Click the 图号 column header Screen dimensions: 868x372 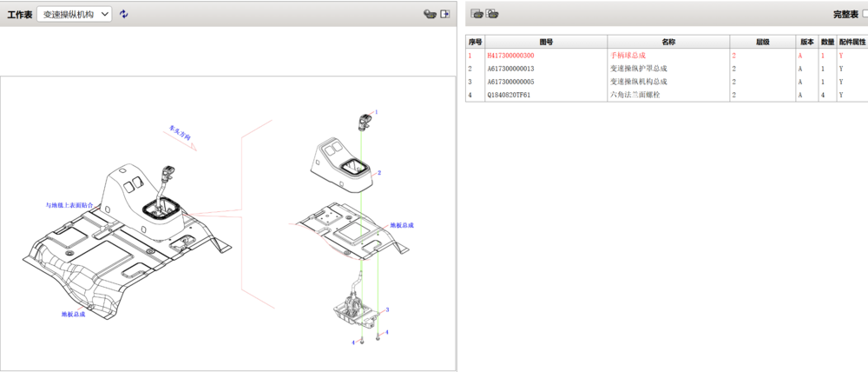click(x=546, y=42)
